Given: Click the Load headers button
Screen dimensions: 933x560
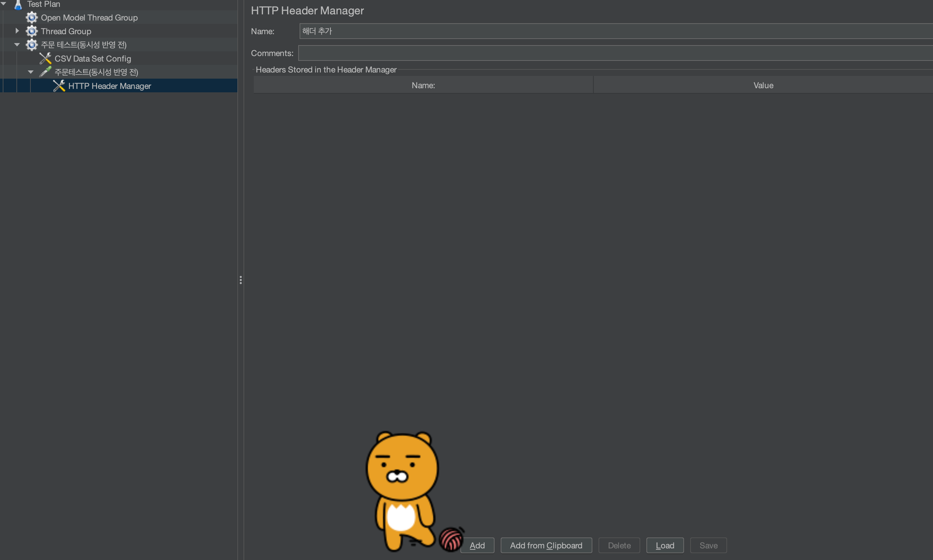Looking at the screenshot, I should point(665,545).
